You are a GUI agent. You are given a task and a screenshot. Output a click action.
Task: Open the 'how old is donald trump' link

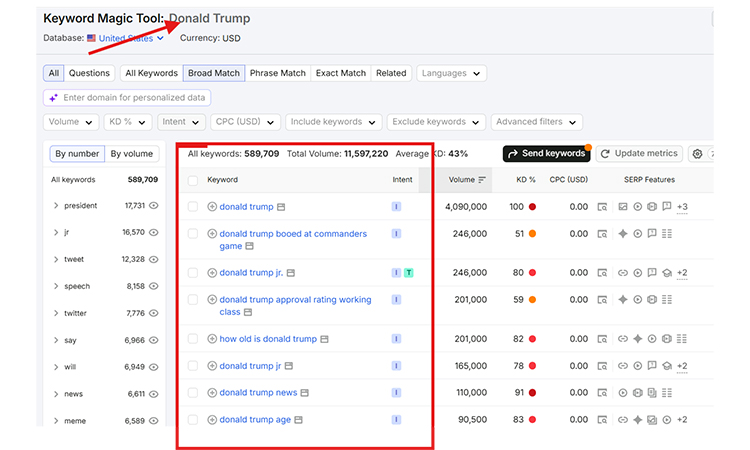268,339
